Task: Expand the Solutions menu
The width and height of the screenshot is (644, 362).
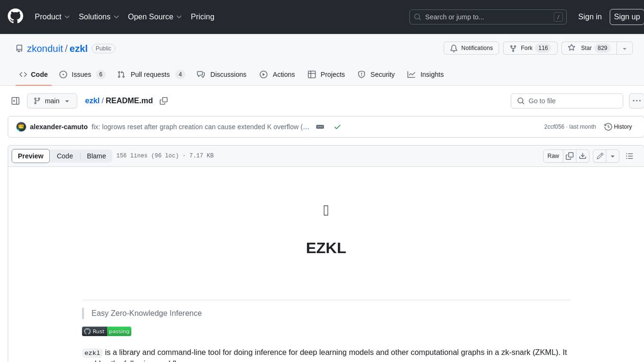Action: (99, 17)
